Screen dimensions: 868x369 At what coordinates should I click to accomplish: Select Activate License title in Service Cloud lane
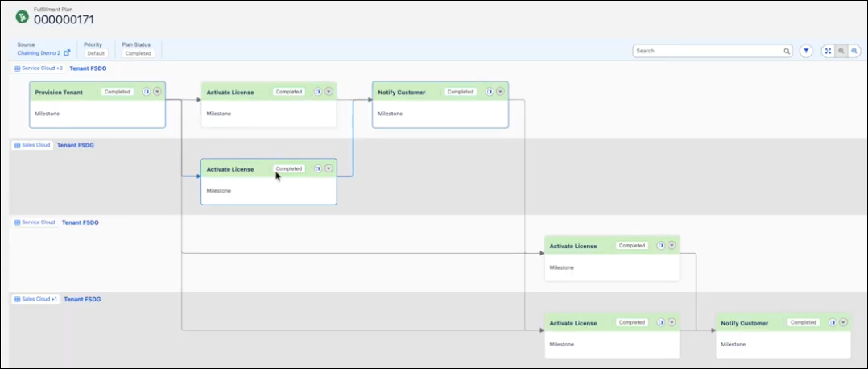[573, 246]
